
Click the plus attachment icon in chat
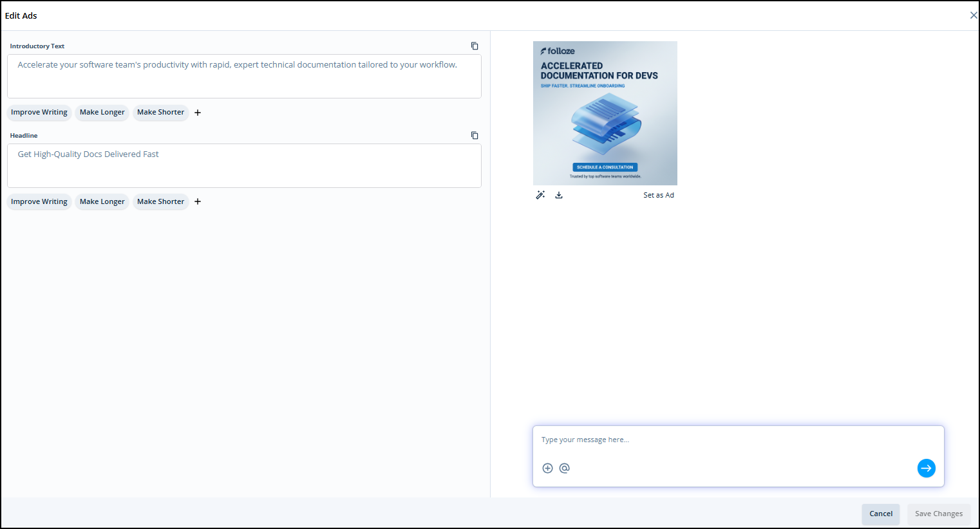point(547,469)
